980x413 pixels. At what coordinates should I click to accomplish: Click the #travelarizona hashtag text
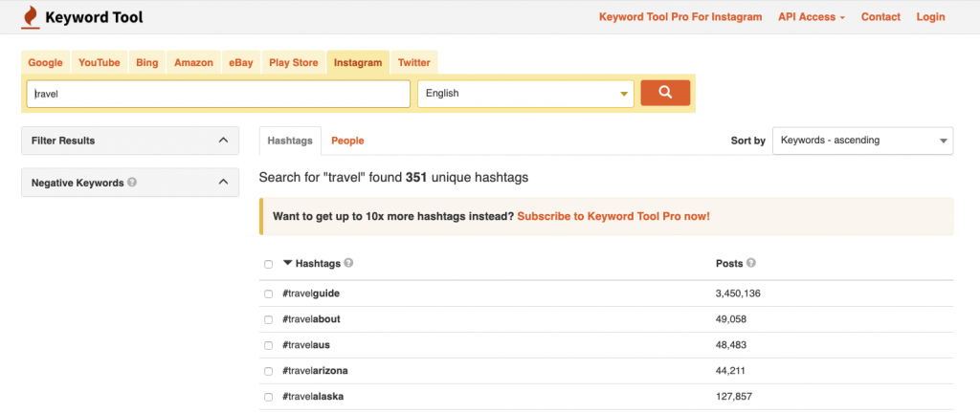(315, 371)
